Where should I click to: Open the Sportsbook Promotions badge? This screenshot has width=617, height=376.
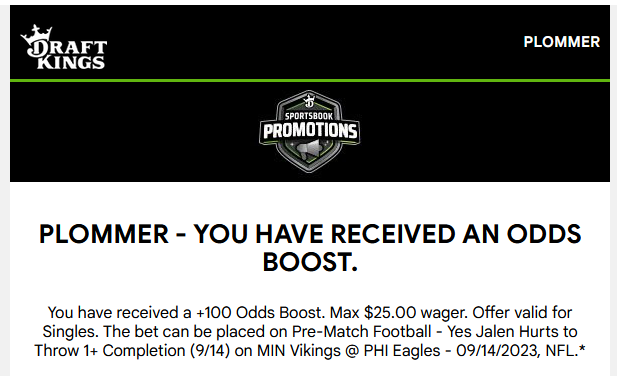309,131
